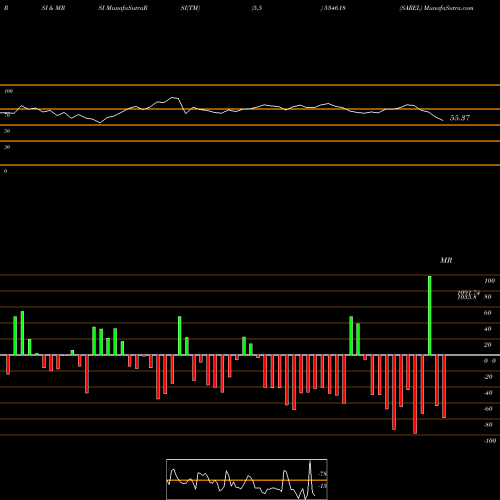Click the RSI value label 55.37
This screenshot has height=500, width=500.
tap(460, 118)
